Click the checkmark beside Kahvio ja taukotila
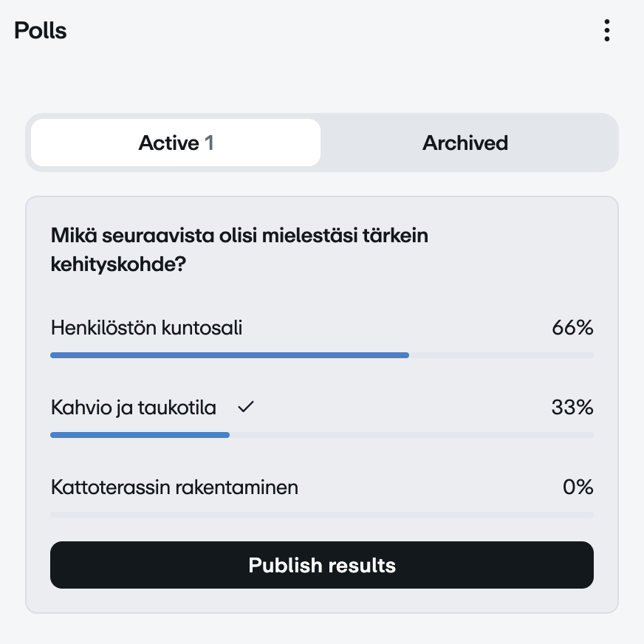 click(x=246, y=407)
